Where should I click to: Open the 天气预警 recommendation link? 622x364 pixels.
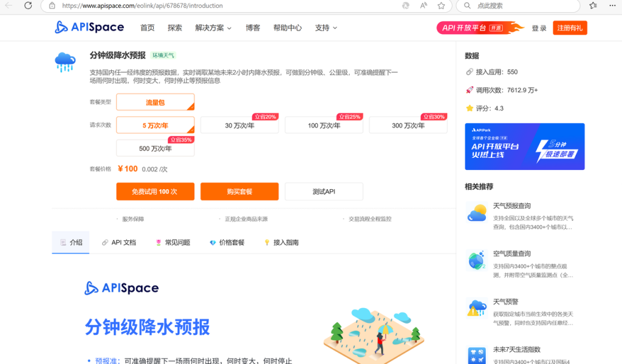(x=505, y=302)
